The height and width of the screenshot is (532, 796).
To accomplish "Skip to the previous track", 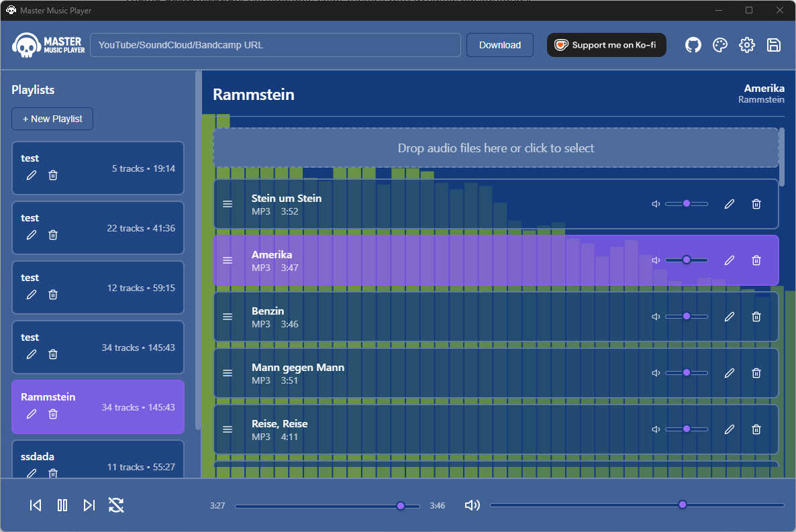I will tap(36, 505).
